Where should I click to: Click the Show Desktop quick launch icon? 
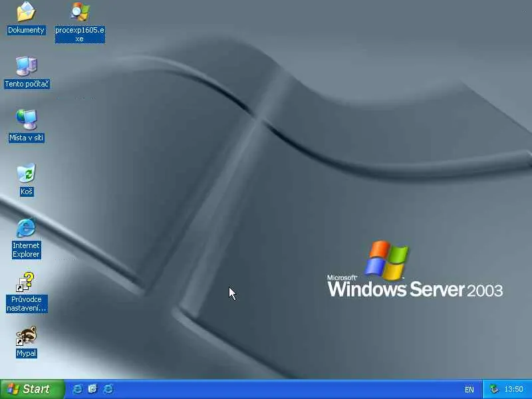pos(92,389)
